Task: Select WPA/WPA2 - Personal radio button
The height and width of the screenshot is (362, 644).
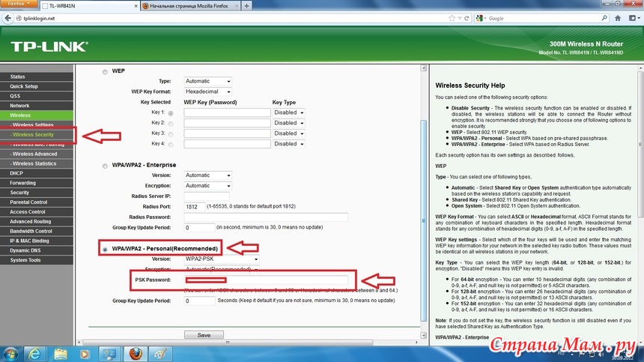Action: 105,250
